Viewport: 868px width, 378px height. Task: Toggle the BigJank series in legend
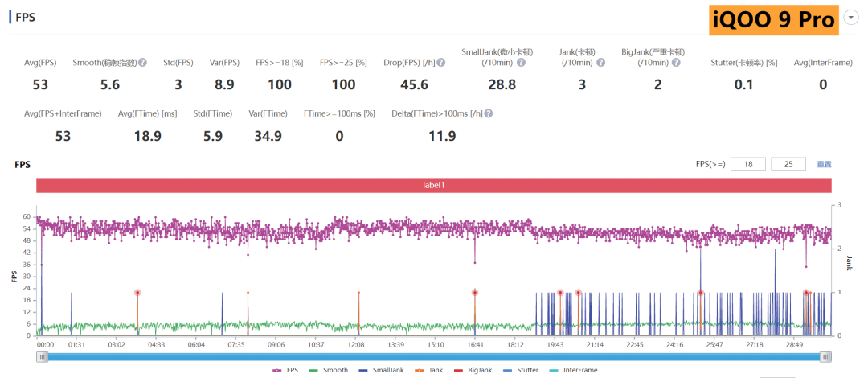(474, 370)
